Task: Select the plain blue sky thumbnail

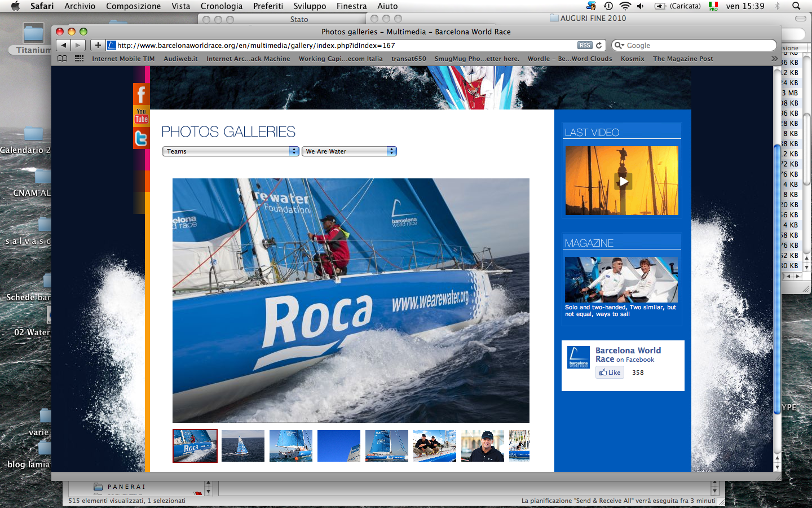Action: click(x=339, y=446)
